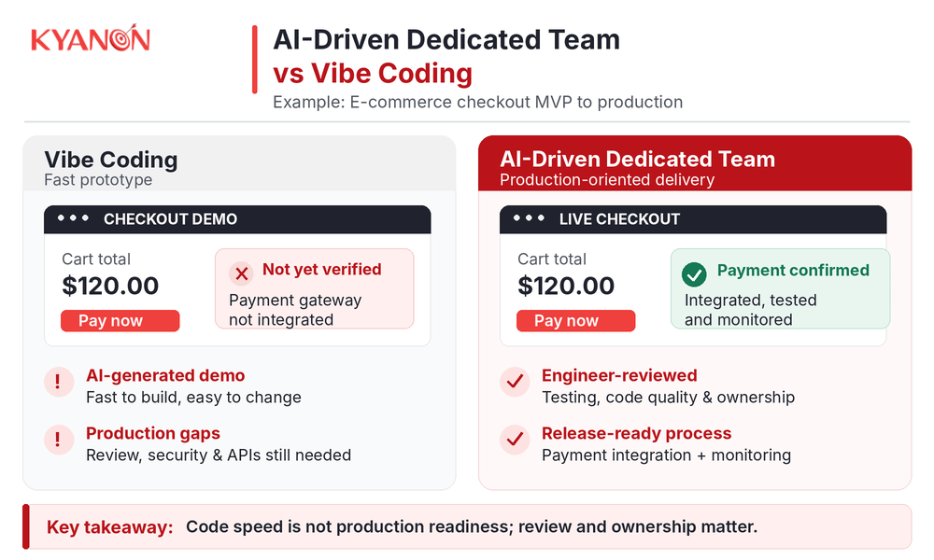Click the AI-Driven Dedicated Team main title line

pyautogui.click(x=446, y=40)
